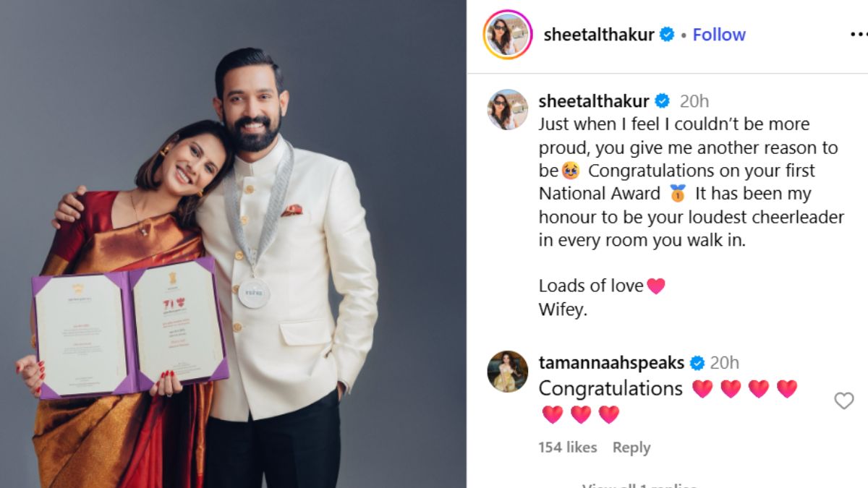Click the pink heart emoji after Loads of love

656,286
